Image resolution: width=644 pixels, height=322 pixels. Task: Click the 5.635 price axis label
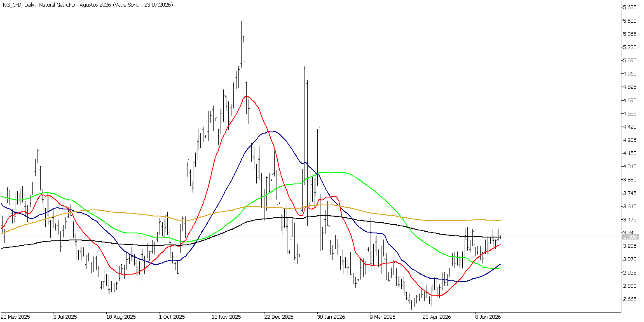point(630,7)
